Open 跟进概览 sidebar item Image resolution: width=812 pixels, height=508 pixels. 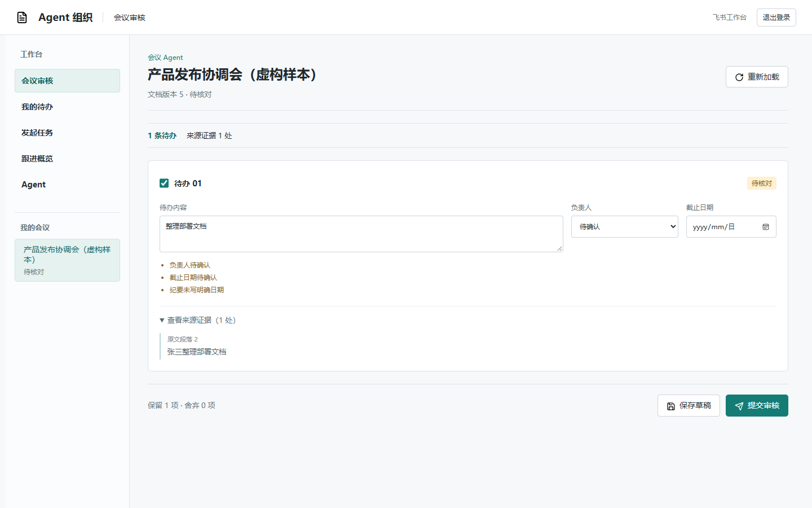tap(67, 159)
